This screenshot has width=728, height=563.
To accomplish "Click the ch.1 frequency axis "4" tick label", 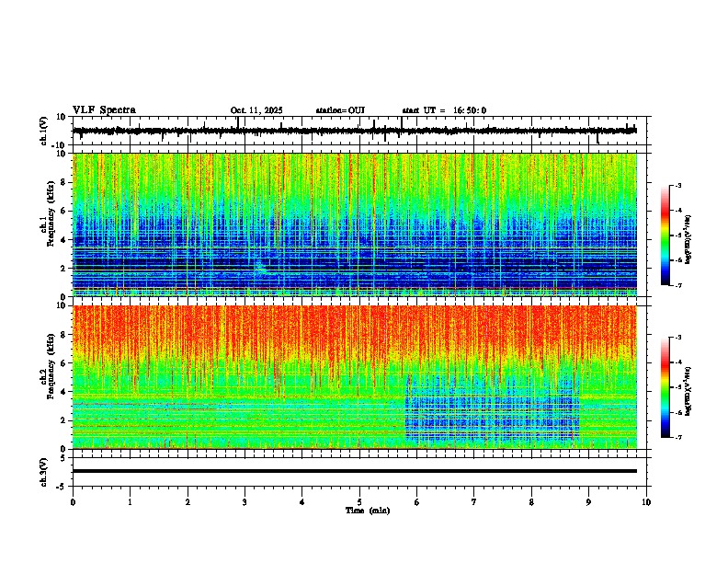I will [63, 240].
